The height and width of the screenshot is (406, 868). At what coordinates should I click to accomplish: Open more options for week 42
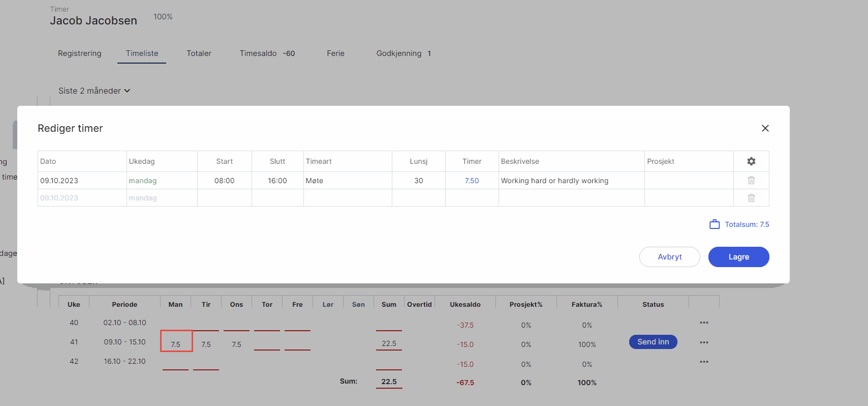pos(704,362)
